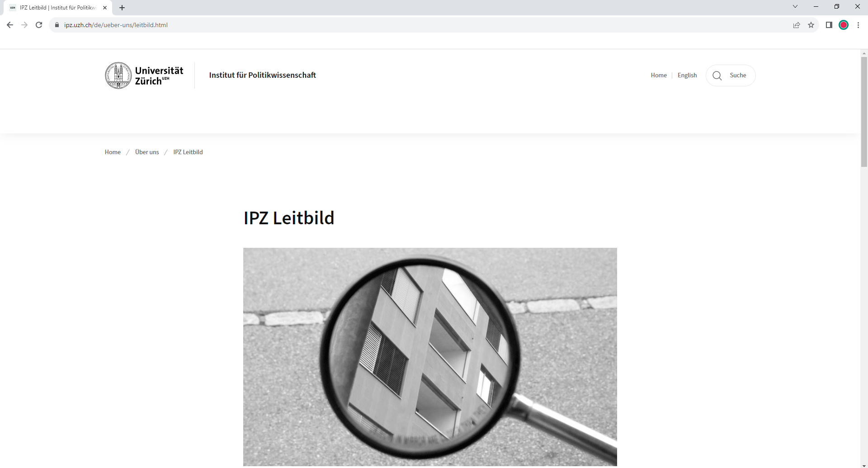The width and height of the screenshot is (868, 468).
Task: Click the magnifying glass header image
Action: (x=430, y=357)
